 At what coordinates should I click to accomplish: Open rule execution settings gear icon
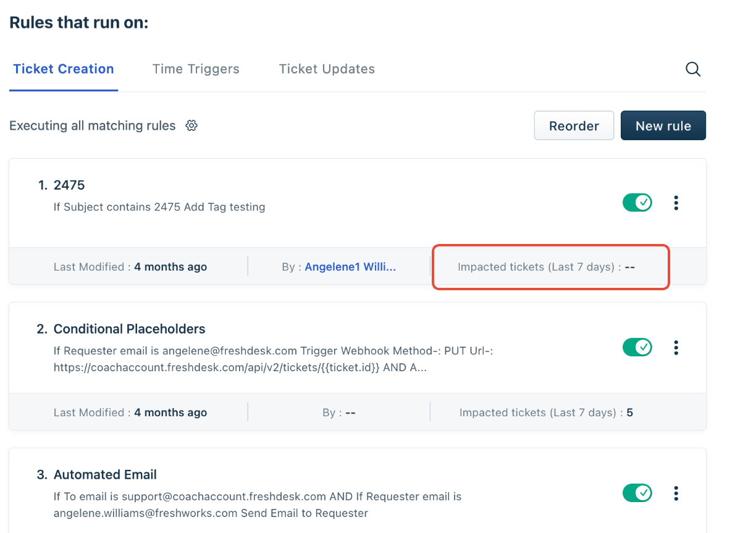[191, 126]
